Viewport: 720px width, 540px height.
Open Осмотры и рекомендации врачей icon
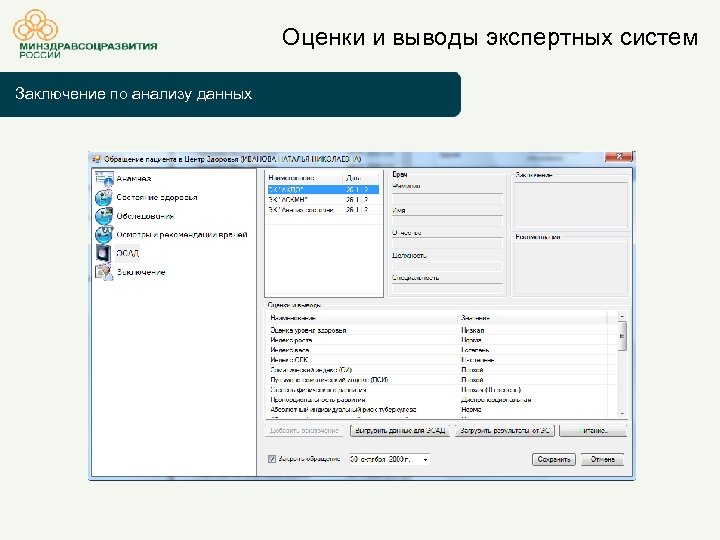pyautogui.click(x=104, y=235)
